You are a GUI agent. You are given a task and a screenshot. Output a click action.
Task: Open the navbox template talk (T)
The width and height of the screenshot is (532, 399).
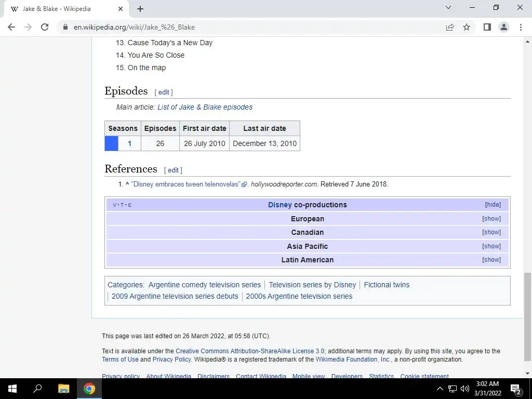(122, 205)
